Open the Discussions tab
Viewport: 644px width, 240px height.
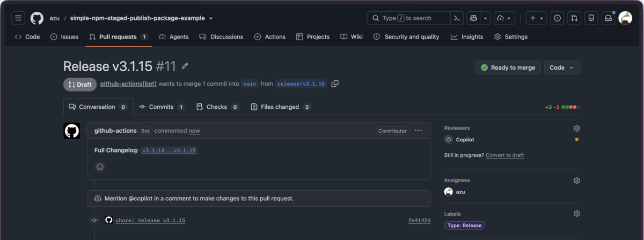[x=221, y=37]
